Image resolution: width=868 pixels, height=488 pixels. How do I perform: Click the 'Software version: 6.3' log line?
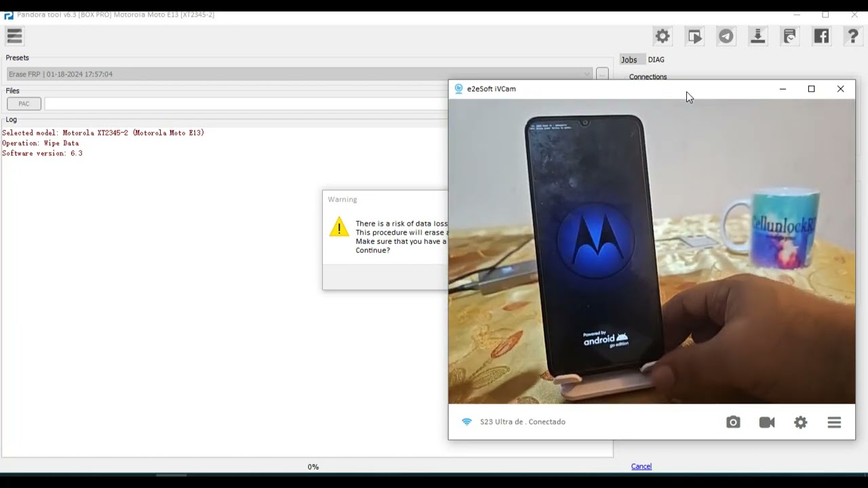(42, 153)
